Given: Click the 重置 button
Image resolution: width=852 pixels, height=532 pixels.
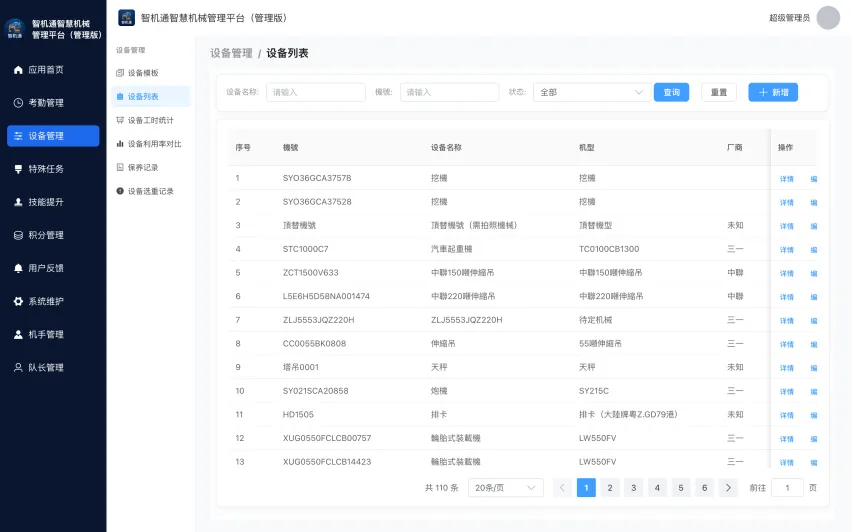Looking at the screenshot, I should (719, 92).
